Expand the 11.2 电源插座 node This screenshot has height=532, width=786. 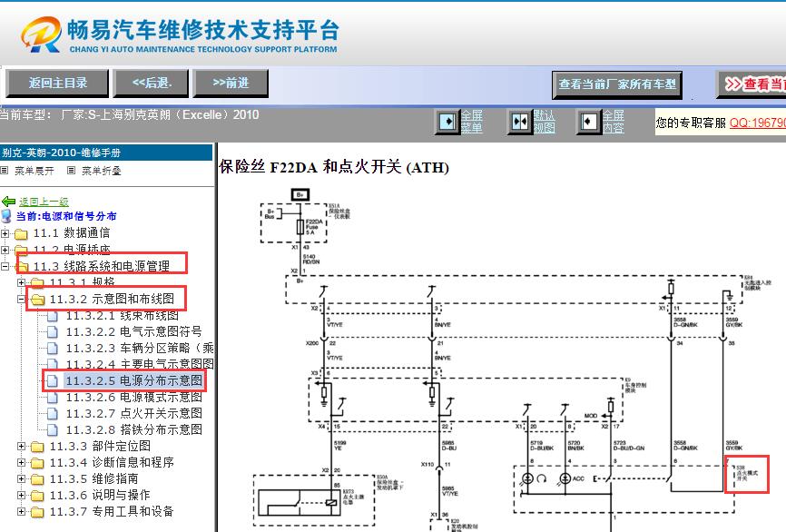point(5,250)
